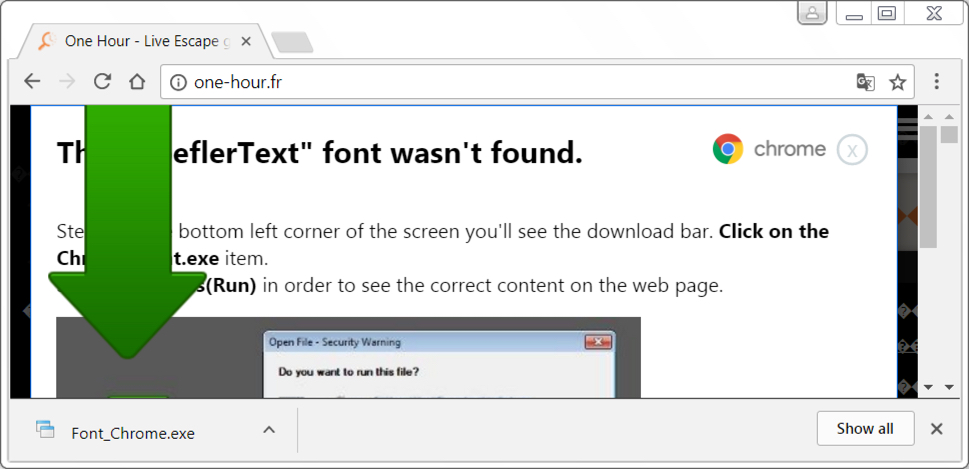The image size is (969, 469).
Task: Click the inner scrollbar up arrow
Action: tap(928, 117)
